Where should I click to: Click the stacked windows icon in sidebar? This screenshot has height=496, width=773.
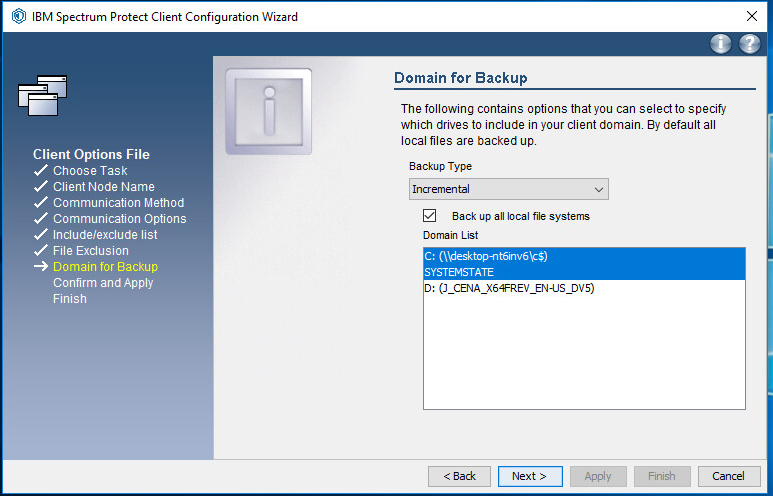point(42,95)
